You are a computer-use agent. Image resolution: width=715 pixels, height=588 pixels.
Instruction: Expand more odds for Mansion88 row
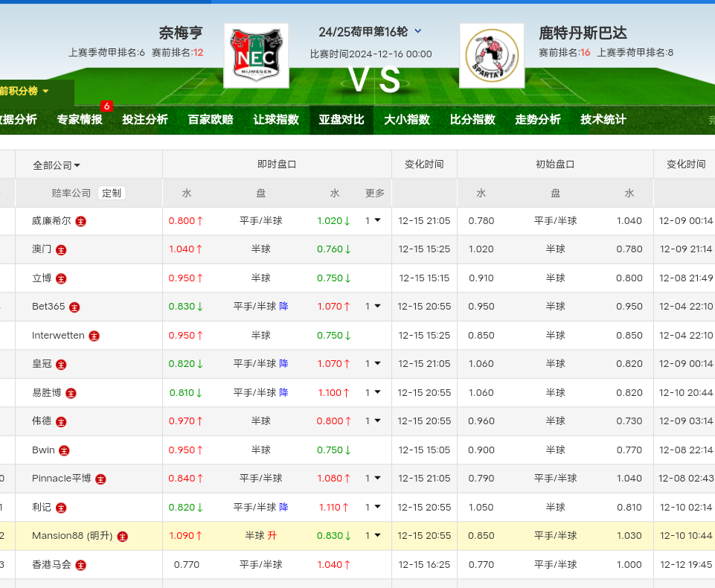(x=373, y=536)
